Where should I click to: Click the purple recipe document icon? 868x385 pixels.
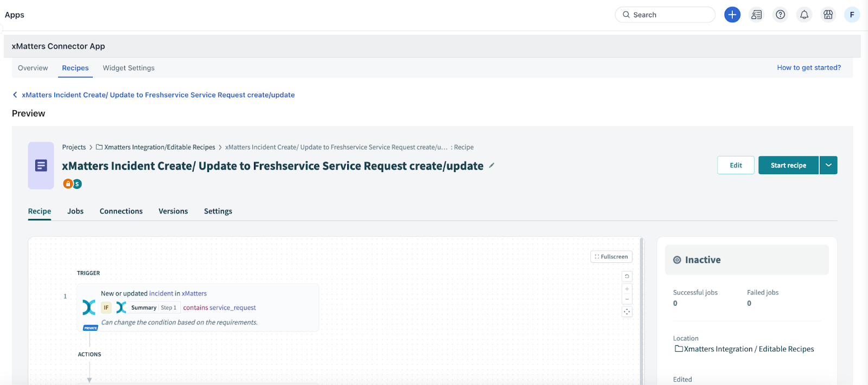[x=41, y=166]
